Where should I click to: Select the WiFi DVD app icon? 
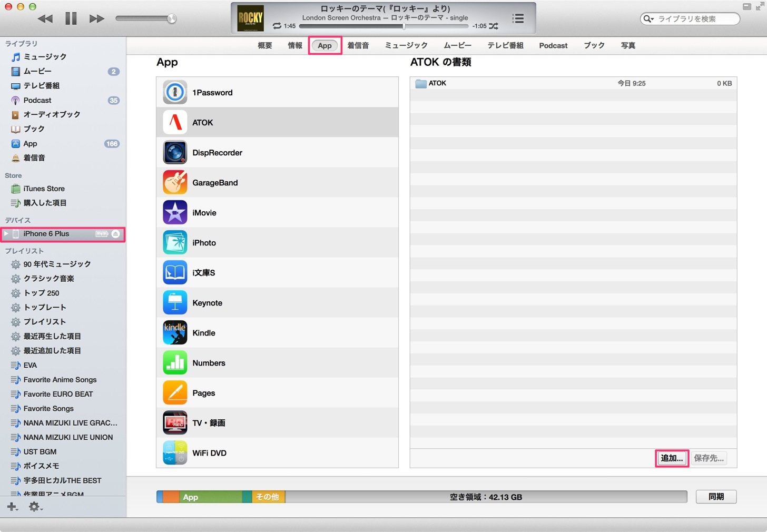[x=175, y=453]
